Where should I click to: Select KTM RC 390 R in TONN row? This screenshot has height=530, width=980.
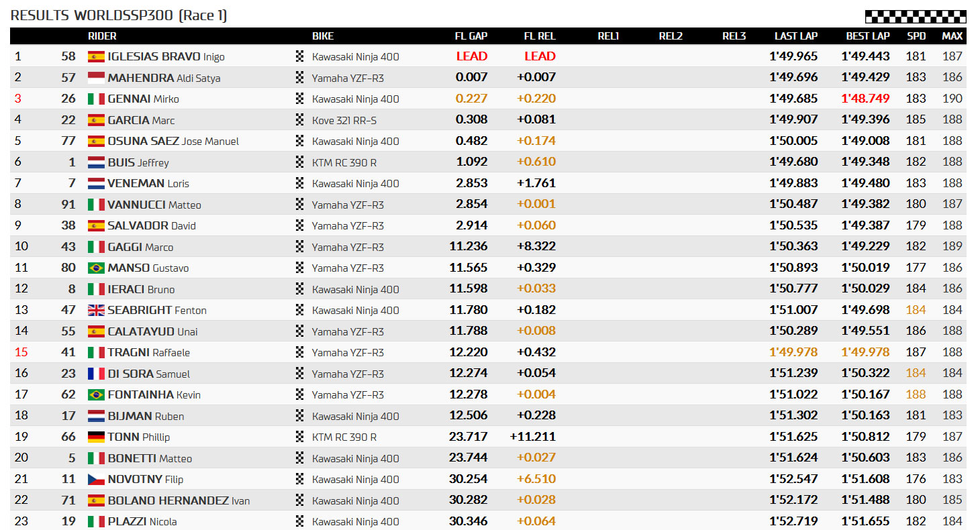[344, 437]
